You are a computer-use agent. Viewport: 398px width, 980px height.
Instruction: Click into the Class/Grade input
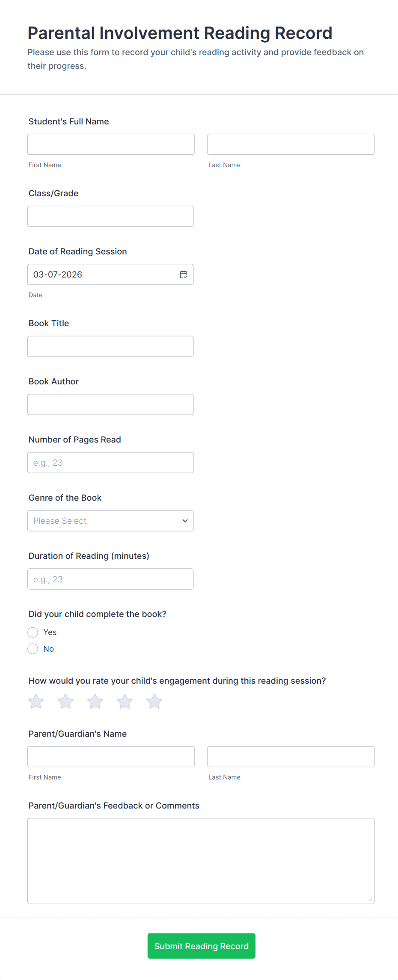pyautogui.click(x=110, y=216)
